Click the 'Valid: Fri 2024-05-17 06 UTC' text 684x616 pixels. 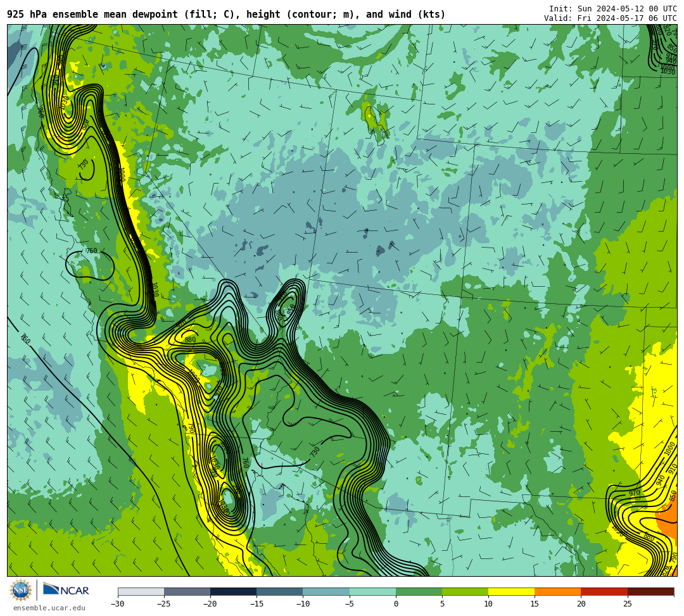611,18
